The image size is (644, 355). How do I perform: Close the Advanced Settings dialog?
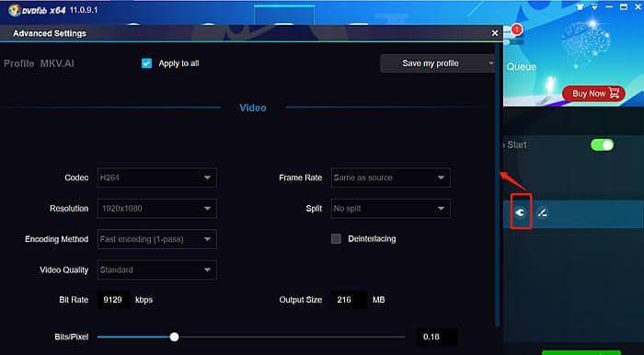[x=495, y=33]
